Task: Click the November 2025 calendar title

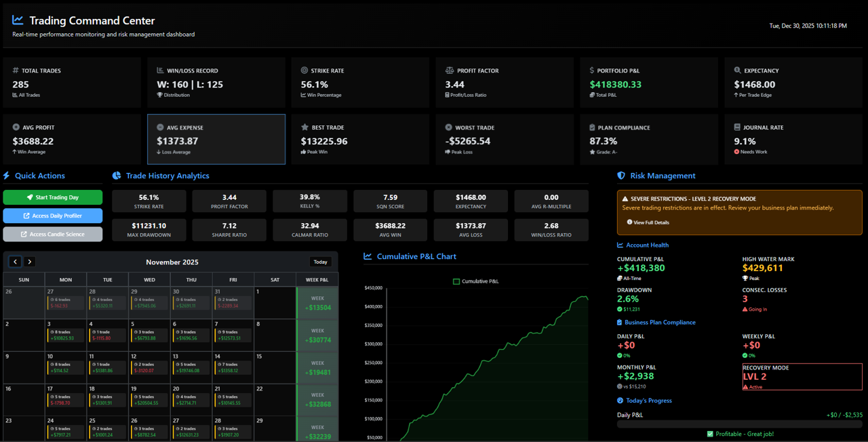Action: coord(172,262)
